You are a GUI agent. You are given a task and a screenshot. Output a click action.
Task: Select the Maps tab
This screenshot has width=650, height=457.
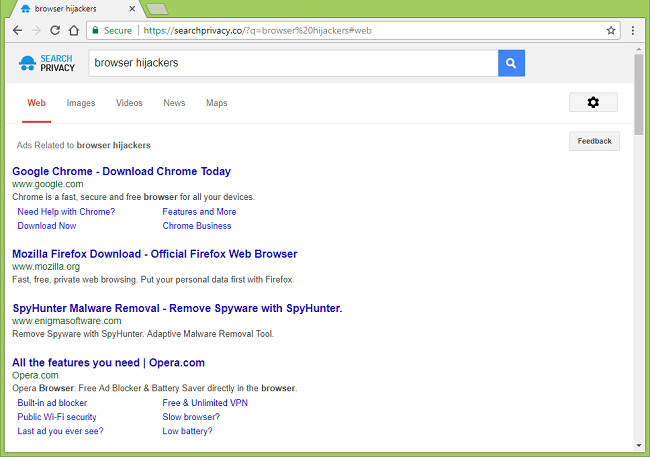(x=216, y=103)
